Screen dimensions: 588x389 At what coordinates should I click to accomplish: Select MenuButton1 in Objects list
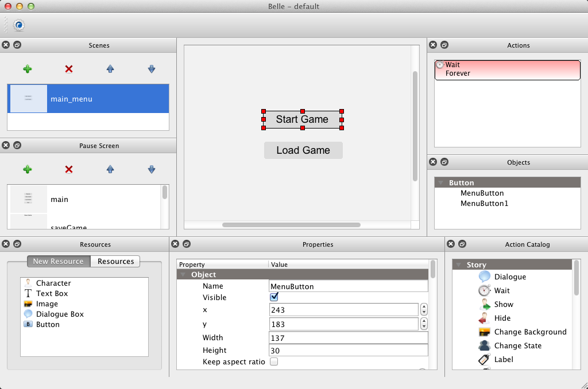click(x=484, y=204)
